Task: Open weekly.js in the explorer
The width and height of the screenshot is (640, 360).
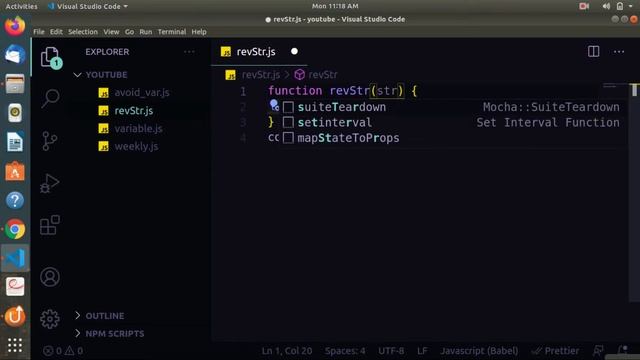Action: pyautogui.click(x=136, y=147)
